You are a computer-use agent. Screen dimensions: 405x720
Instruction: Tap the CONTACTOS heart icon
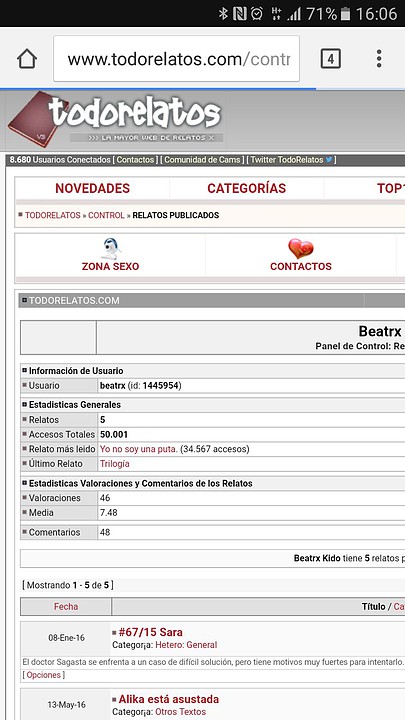tap(301, 249)
